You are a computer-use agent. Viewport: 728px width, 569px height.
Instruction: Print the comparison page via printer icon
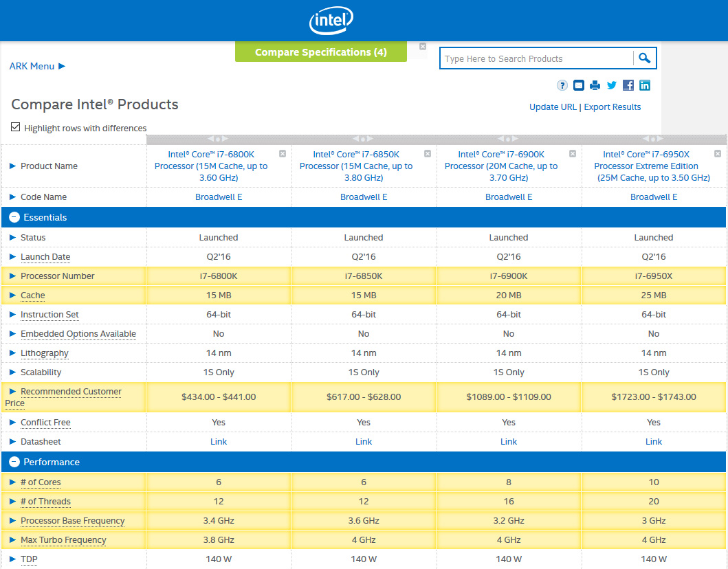pyautogui.click(x=595, y=85)
